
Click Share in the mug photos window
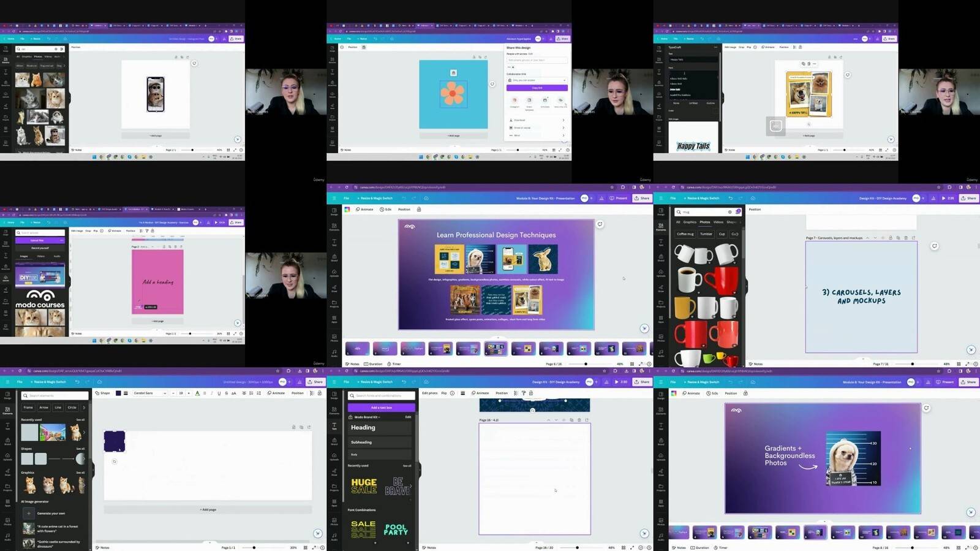pyautogui.click(x=968, y=198)
